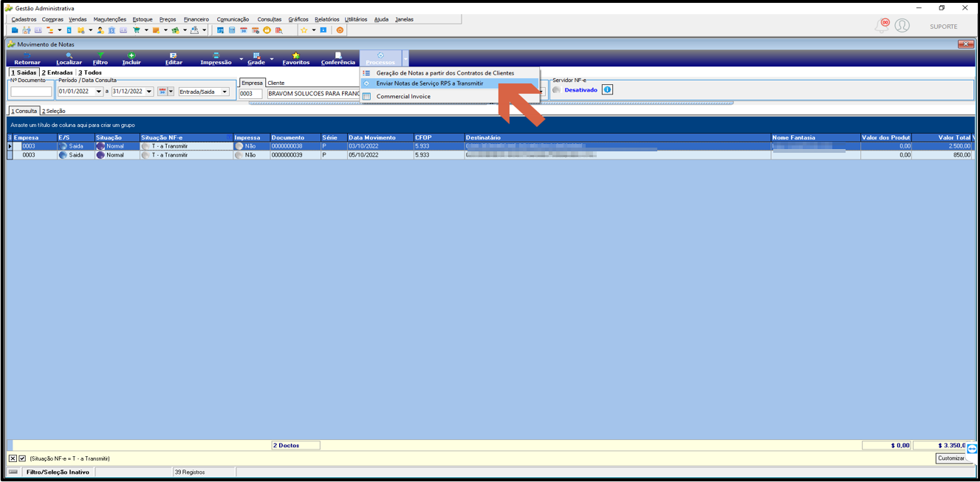Expand the arrow next to Grade
Image resolution: width=980 pixels, height=482 pixels.
pyautogui.click(x=272, y=59)
